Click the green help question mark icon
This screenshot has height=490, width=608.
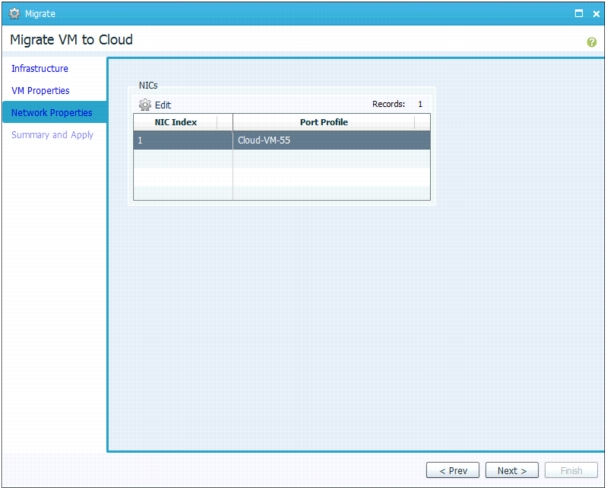[591, 42]
